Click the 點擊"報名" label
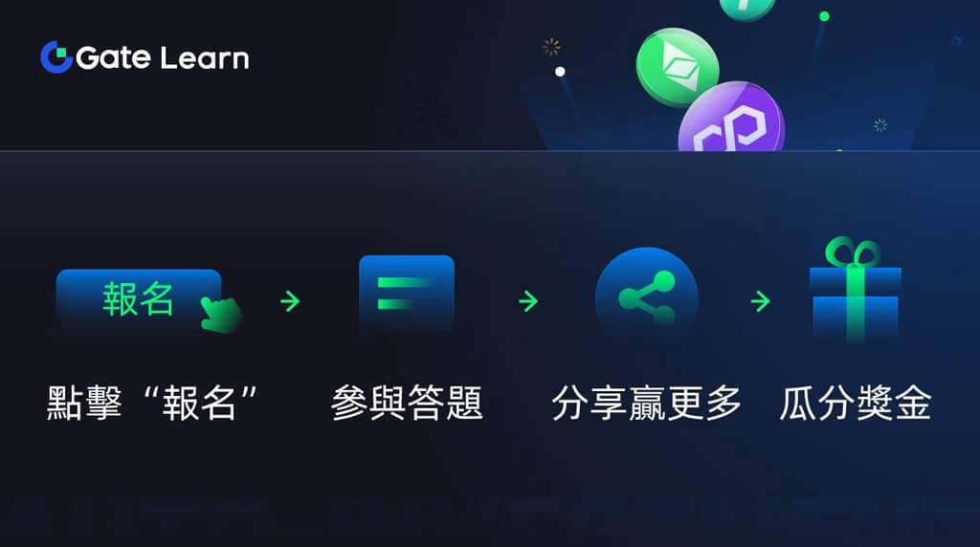Viewport: 980px width, 547px height. pyautogui.click(x=152, y=403)
